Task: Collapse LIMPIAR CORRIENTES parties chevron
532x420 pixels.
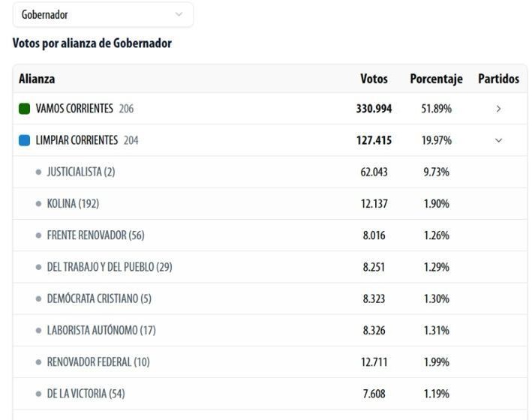Action: click(498, 140)
